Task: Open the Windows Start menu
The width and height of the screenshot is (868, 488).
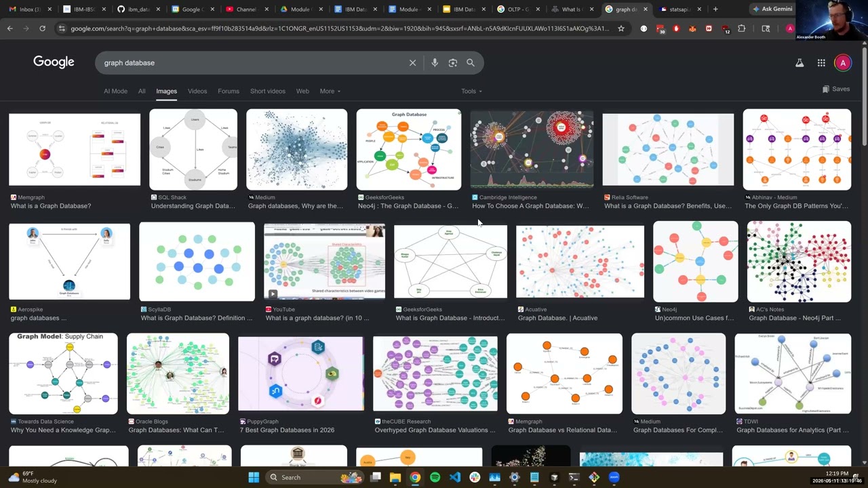Action: coord(254,477)
